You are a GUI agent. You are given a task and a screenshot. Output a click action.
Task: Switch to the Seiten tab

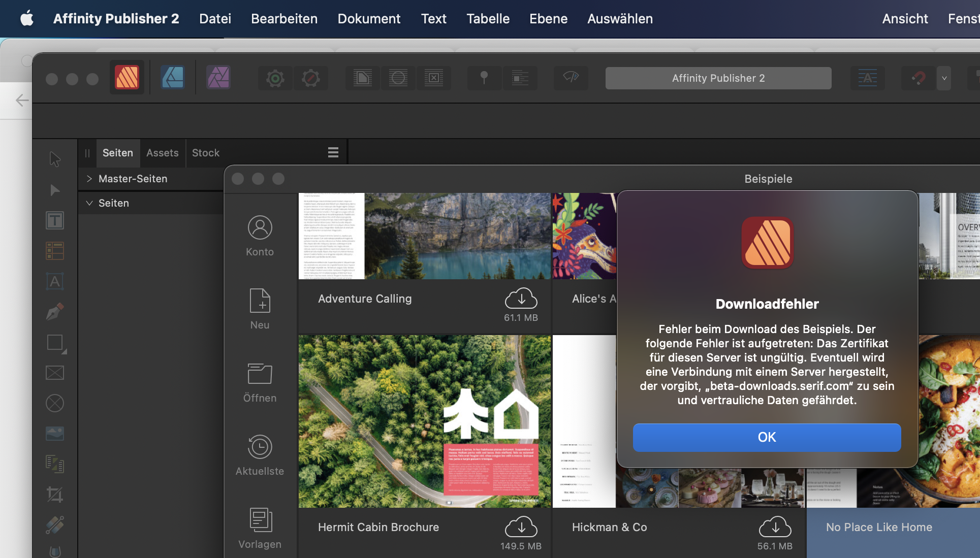[118, 153]
